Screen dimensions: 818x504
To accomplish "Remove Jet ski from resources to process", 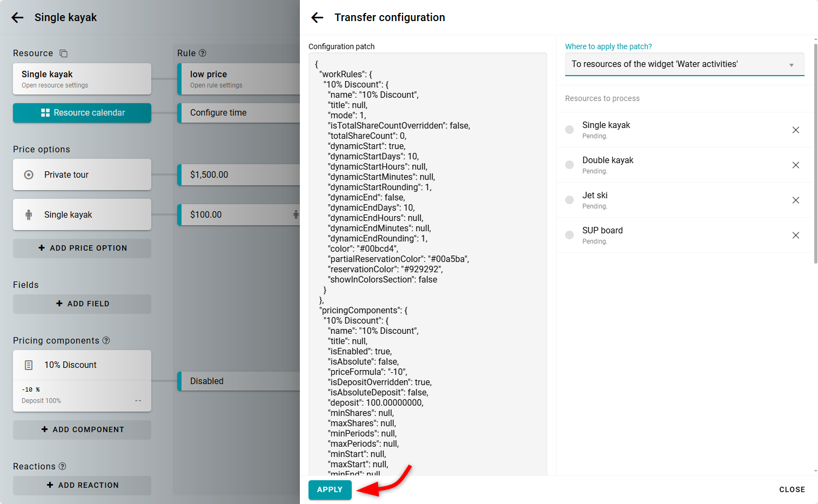I will click(795, 200).
